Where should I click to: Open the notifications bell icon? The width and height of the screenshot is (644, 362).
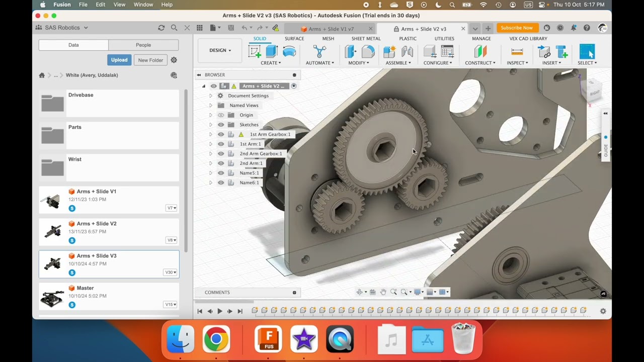coord(574,28)
